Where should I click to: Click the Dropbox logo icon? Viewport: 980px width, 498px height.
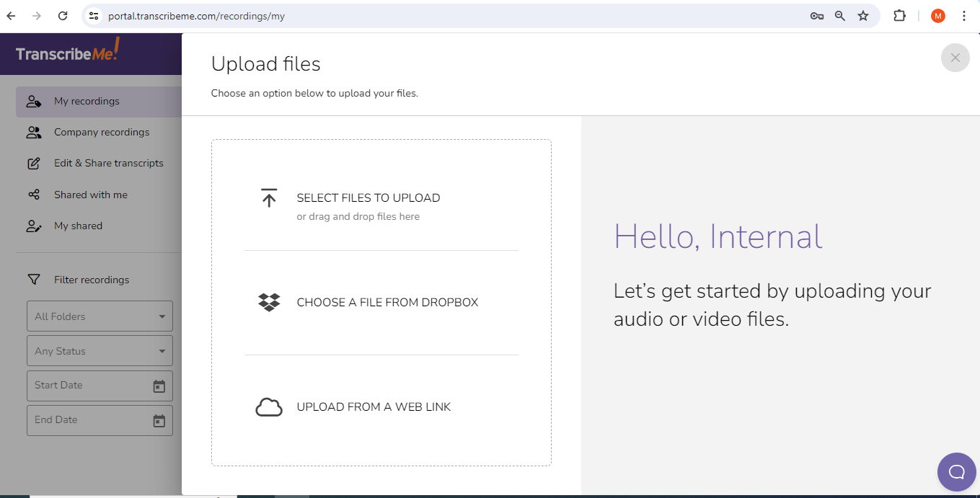click(269, 303)
